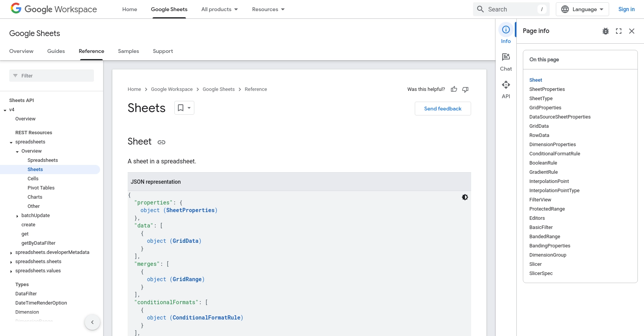
Task: Expand spreadsheets.sheets node
Action: (11, 262)
